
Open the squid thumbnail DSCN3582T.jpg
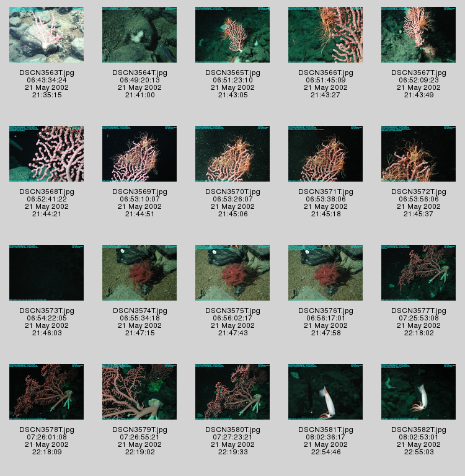418,392
